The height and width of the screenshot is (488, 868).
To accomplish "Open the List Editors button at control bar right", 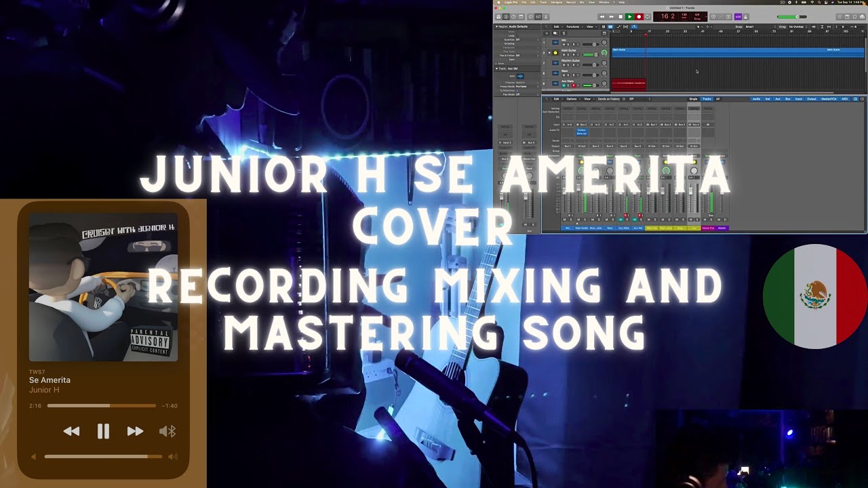I will (840, 17).
